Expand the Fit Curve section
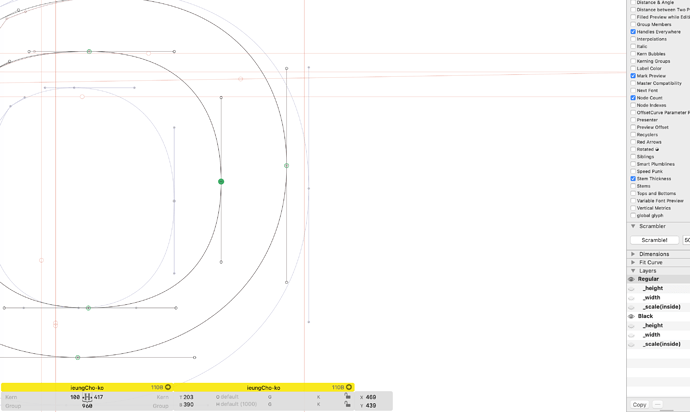The image size is (690, 412). point(633,262)
